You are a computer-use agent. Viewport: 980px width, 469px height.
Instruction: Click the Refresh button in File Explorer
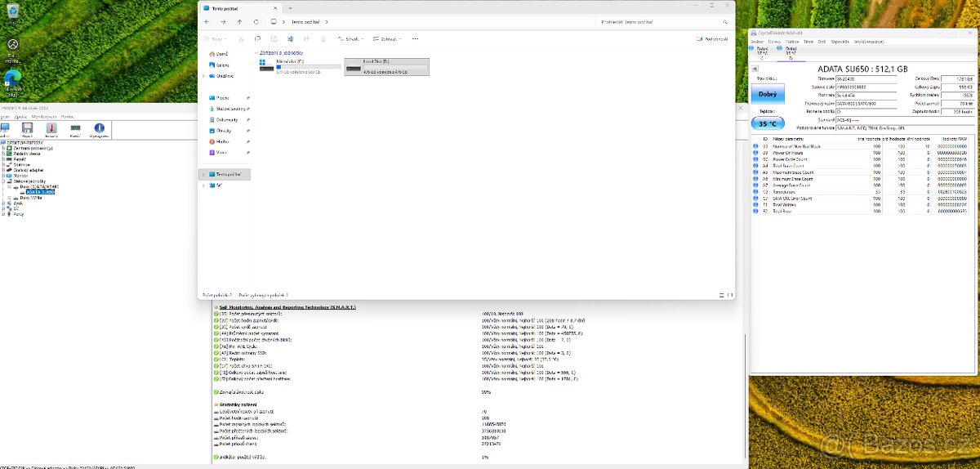coord(256,22)
